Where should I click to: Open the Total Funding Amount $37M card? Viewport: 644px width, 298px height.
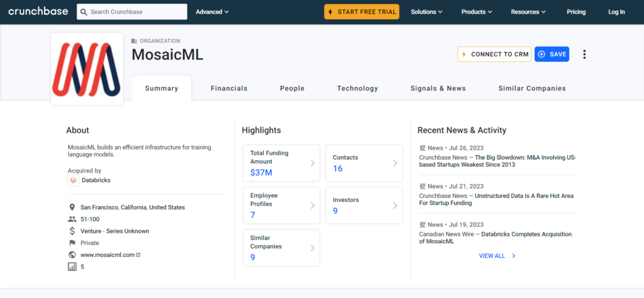[x=281, y=163]
